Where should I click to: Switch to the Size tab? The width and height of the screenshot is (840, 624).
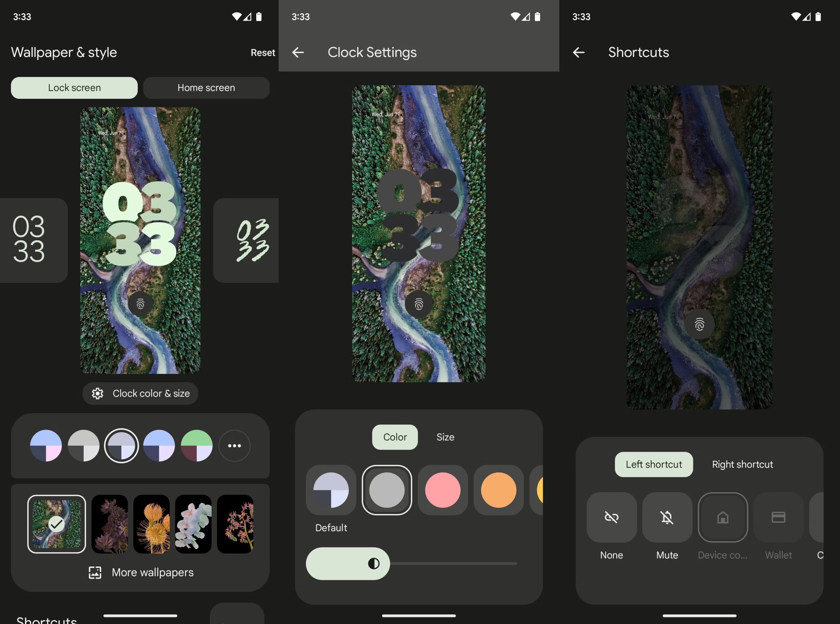[445, 437]
